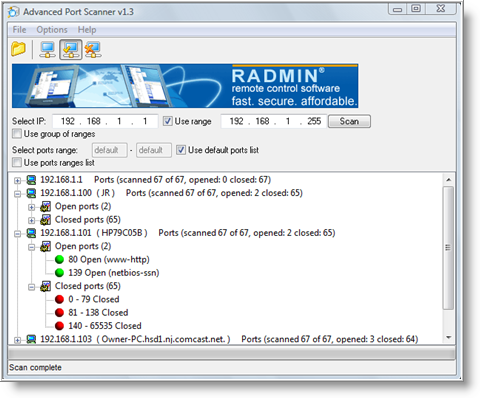480x398 pixels.
Task: Click the computer with red X toolbar icon
Action: coord(93,50)
